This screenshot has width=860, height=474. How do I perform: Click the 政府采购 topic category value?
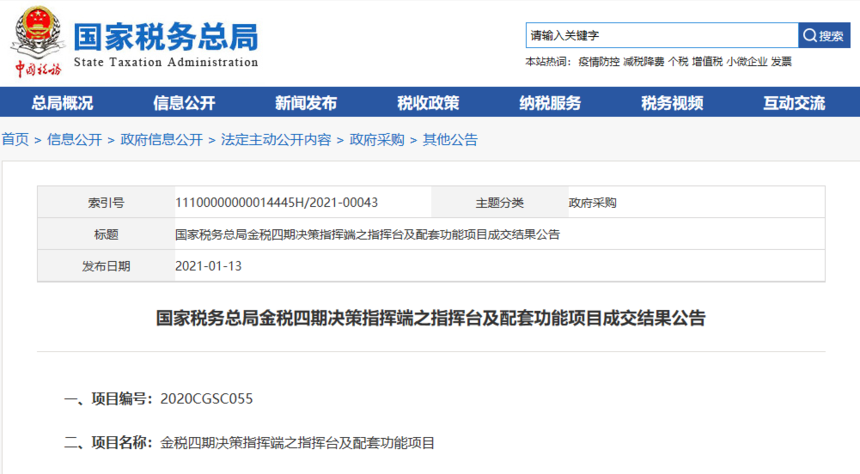coord(592,203)
